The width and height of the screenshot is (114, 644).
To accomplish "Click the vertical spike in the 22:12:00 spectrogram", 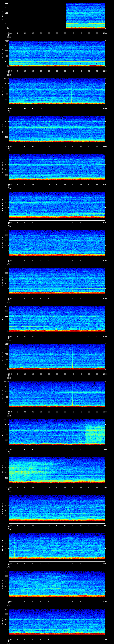I will (72, 135).
